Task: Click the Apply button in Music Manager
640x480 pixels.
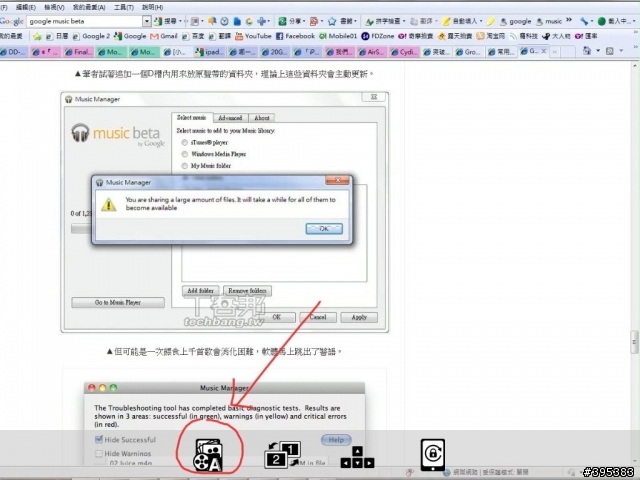Action: click(359, 317)
